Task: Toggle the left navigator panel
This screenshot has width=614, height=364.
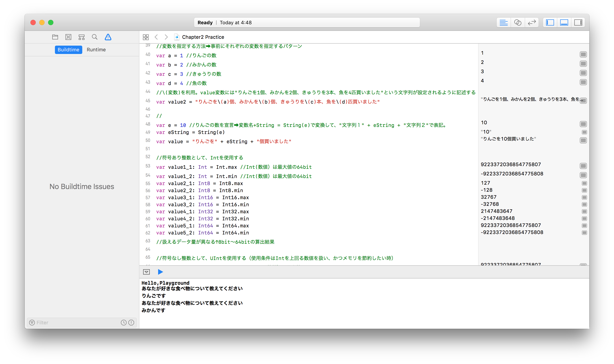Action: point(550,22)
